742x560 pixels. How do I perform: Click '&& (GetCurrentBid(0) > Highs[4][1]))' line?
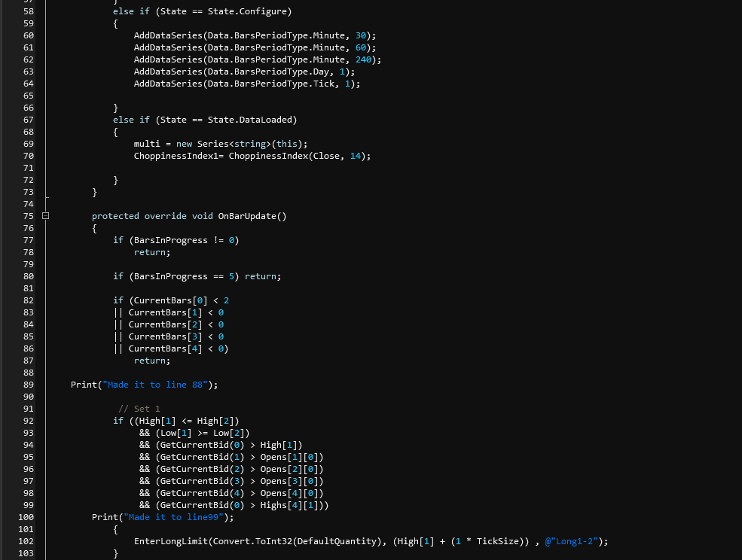pyautogui.click(x=234, y=505)
